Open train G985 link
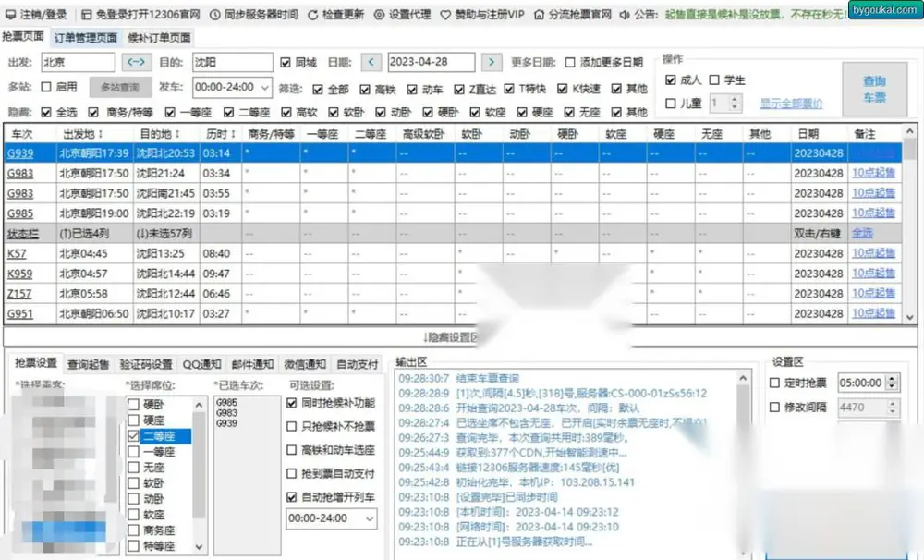924x560 pixels. point(20,213)
